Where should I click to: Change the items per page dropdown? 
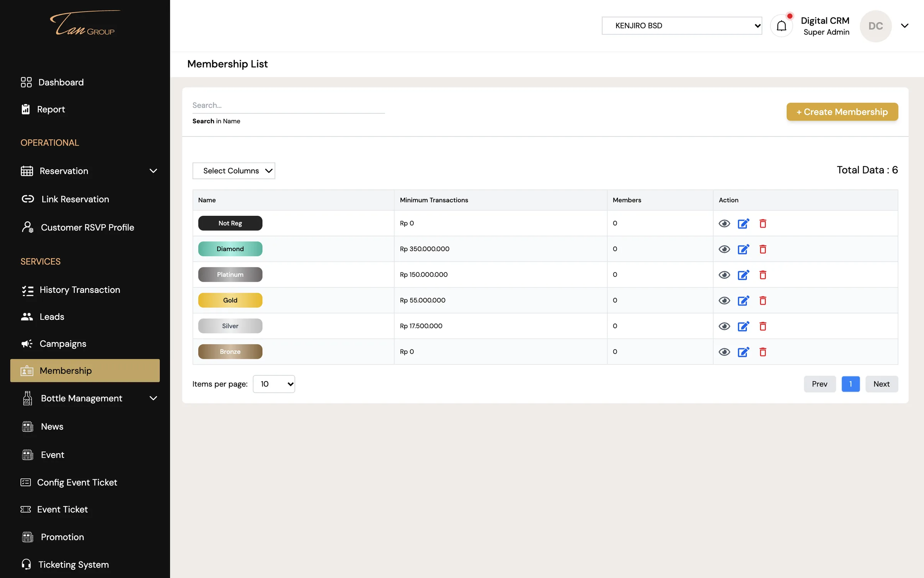[x=274, y=384]
